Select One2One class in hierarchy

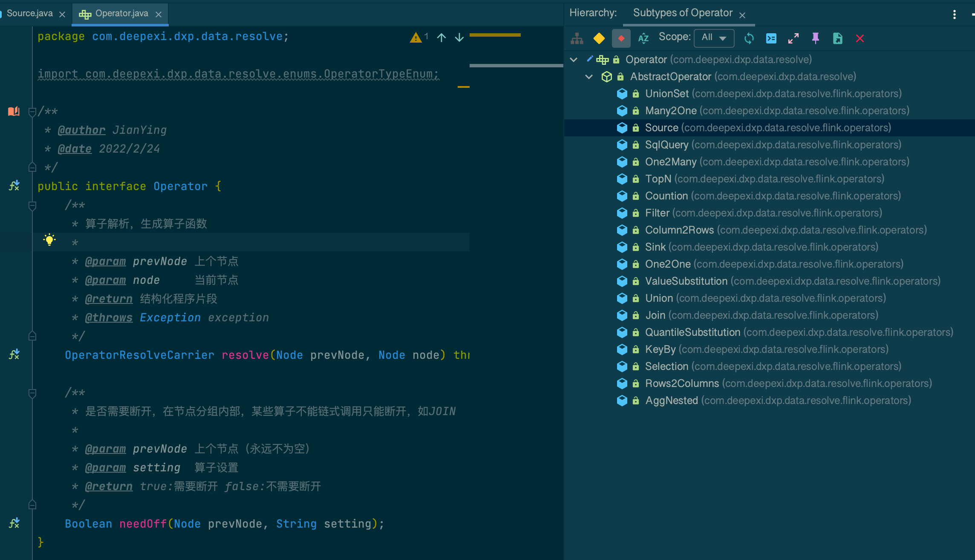[774, 264]
